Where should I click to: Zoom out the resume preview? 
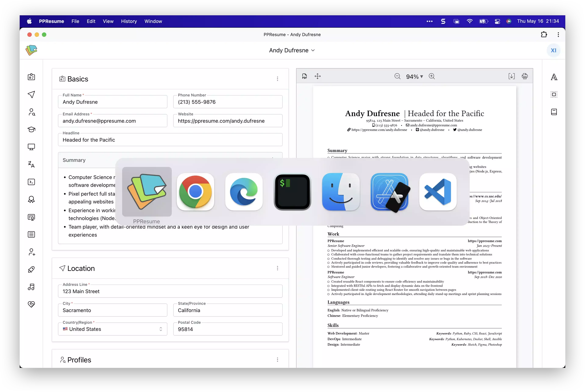click(397, 76)
